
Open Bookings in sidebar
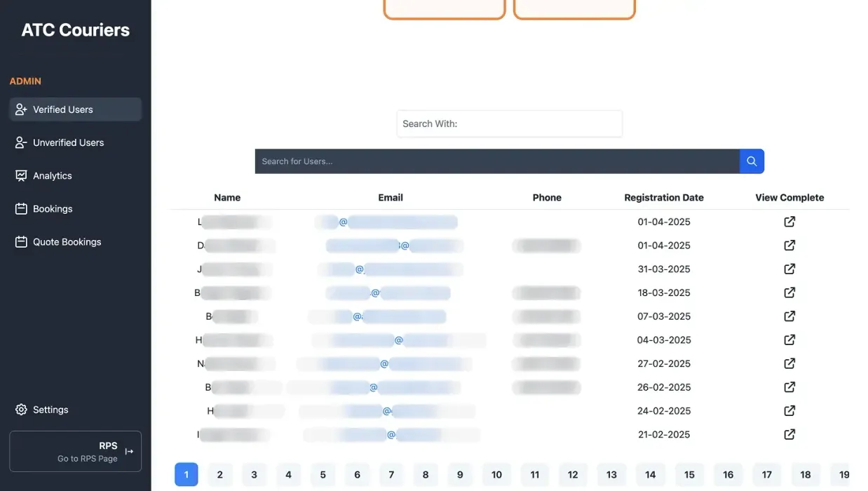(75, 208)
